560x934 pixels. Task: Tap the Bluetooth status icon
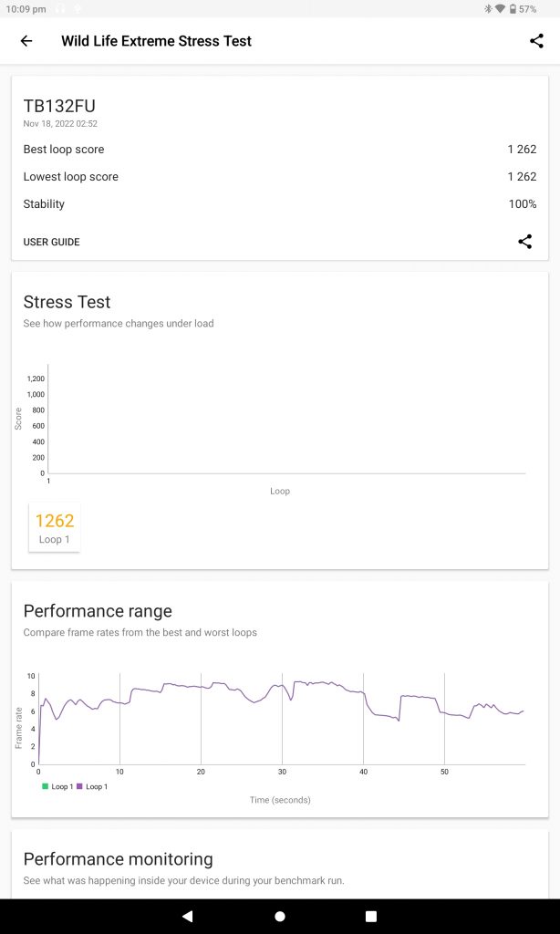tap(488, 8)
